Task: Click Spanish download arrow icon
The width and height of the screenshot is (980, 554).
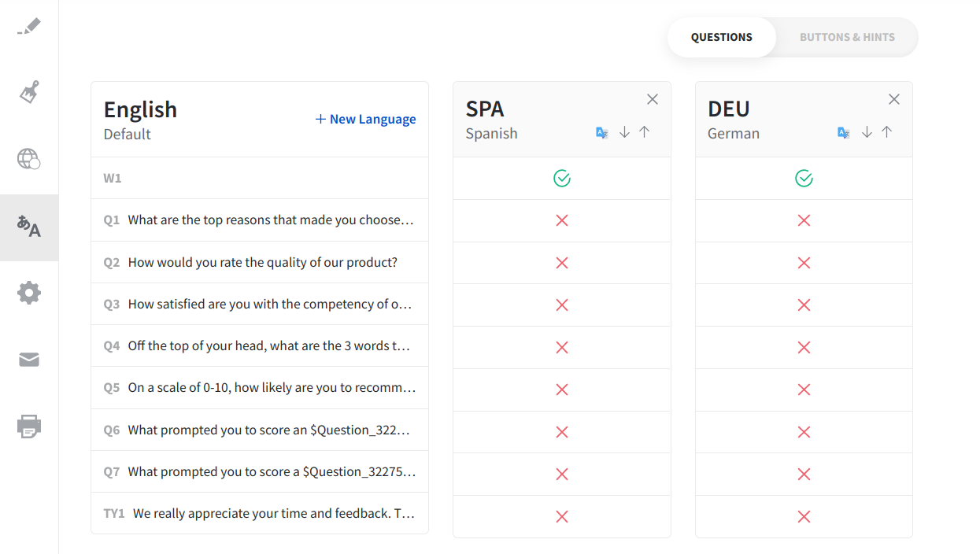Action: (624, 132)
